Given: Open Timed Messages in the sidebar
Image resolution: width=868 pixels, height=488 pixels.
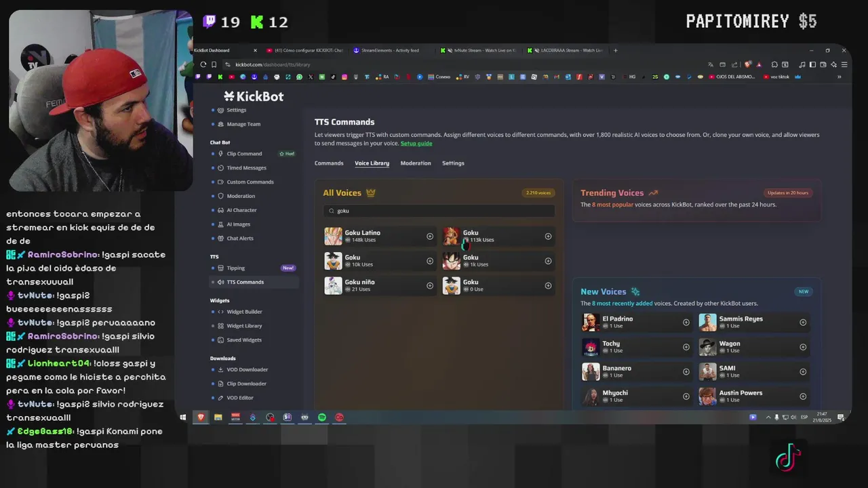Looking at the screenshot, I should [246, 168].
